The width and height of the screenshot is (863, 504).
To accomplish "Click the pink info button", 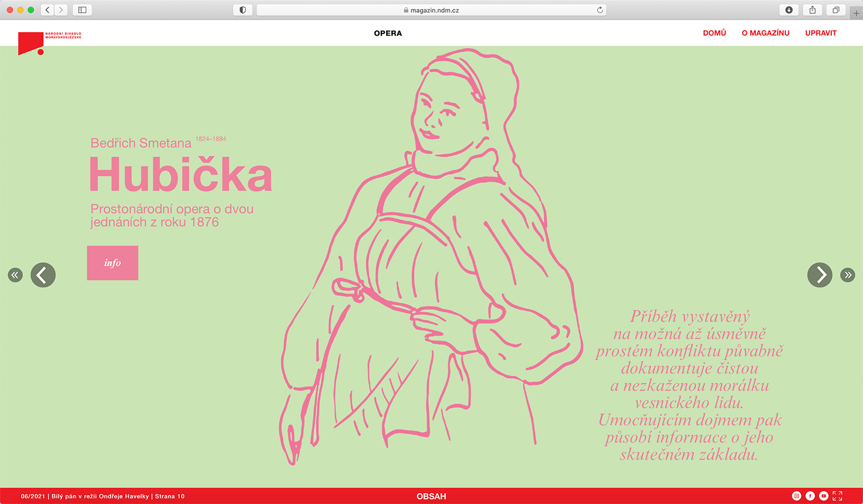I will [113, 263].
